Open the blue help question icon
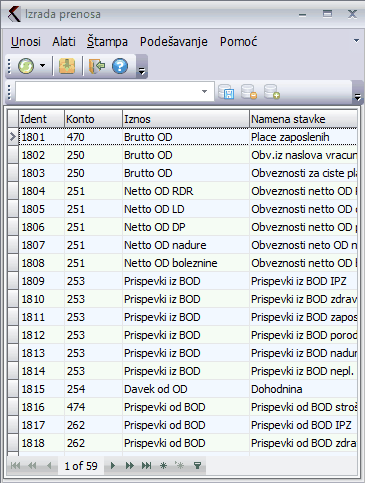Viewport: 365px width, 483px height. (x=120, y=66)
